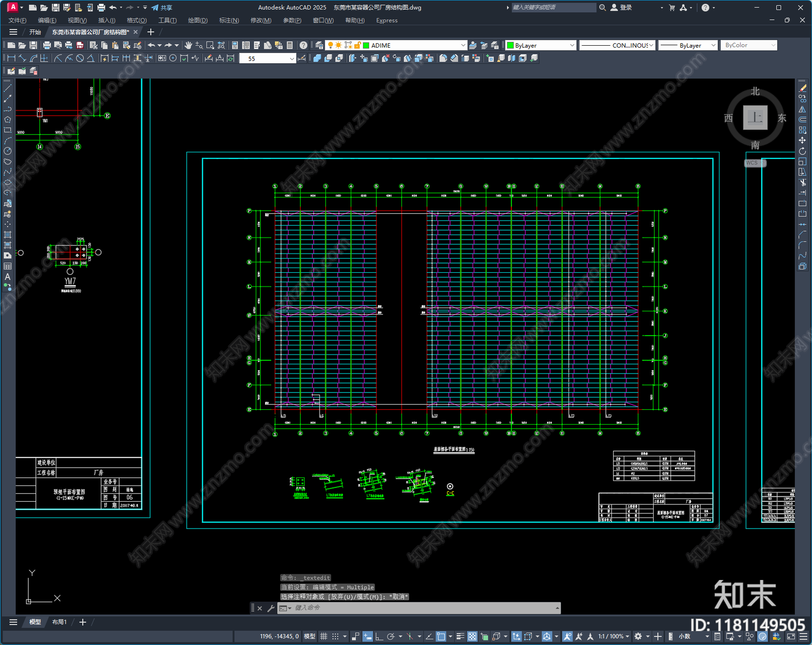Toggle clean screen in status bar

point(791,636)
